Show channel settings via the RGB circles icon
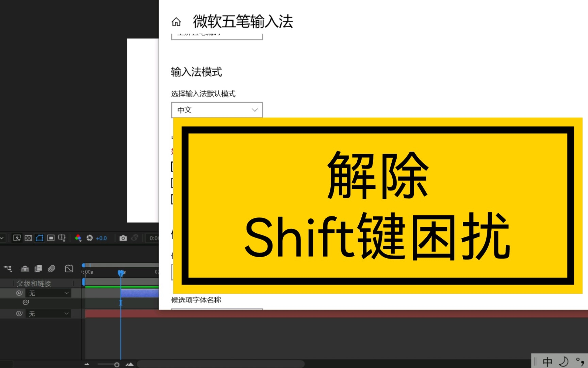 click(x=78, y=238)
